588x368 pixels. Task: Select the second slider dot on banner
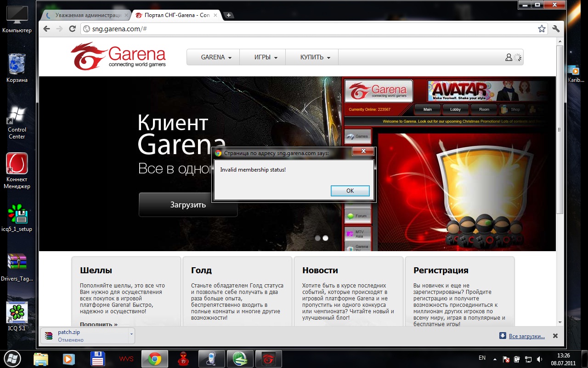pyautogui.click(x=325, y=238)
